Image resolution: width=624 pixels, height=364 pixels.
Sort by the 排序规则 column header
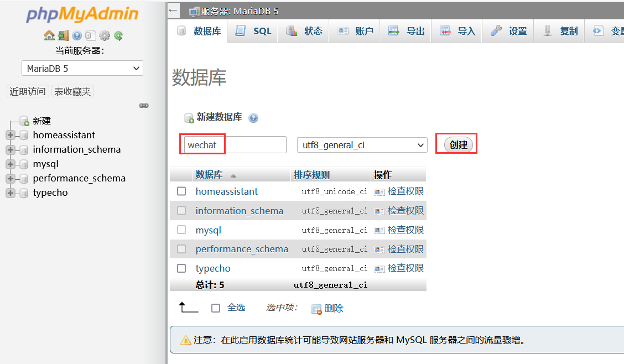(x=311, y=175)
